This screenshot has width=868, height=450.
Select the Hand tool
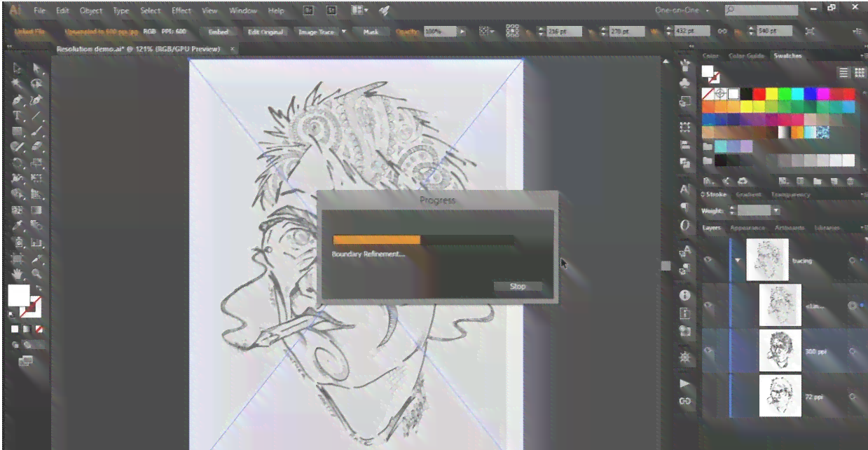18,274
